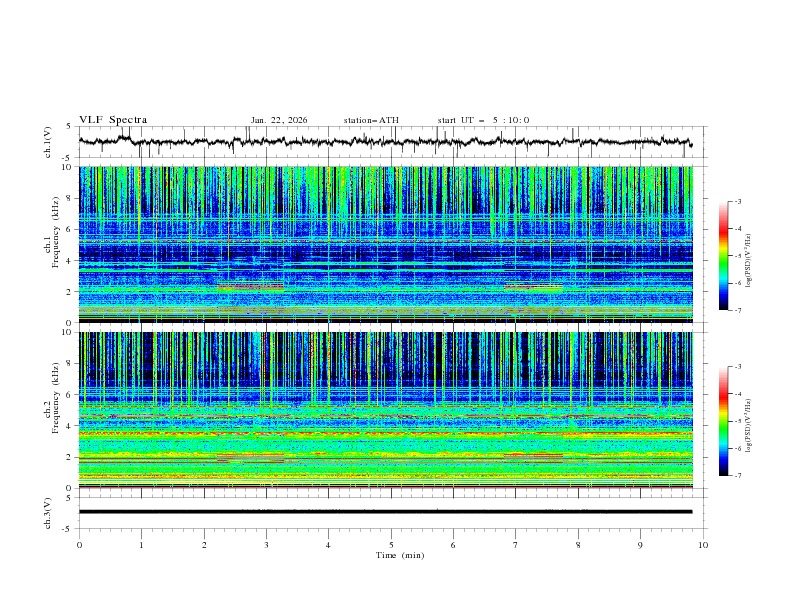Select the 10 minute tick on time axis
The height and width of the screenshot is (612, 792).
pyautogui.click(x=703, y=544)
